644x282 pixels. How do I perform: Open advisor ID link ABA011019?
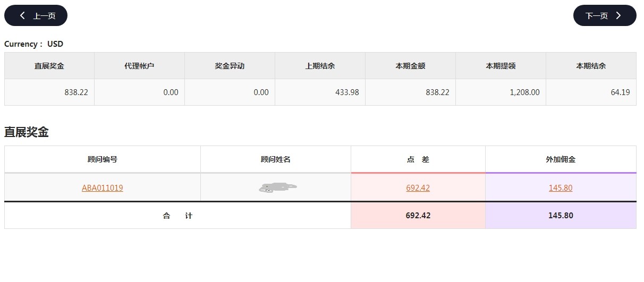tap(103, 187)
